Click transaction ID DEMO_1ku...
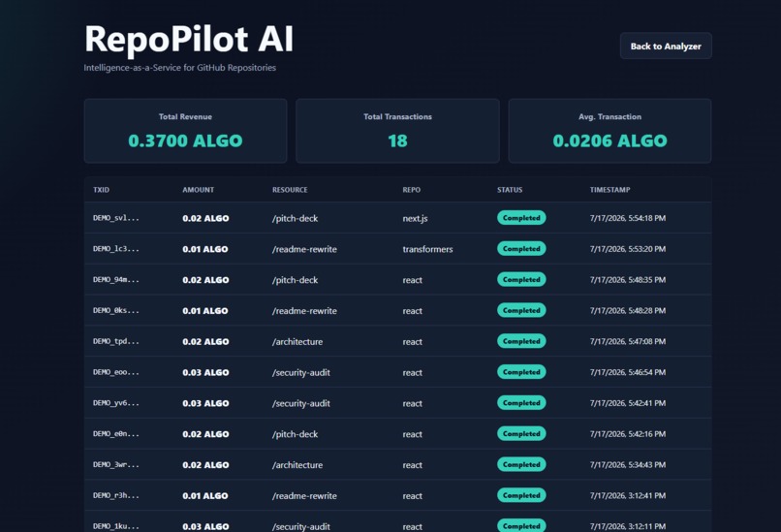This screenshot has width=781, height=532. pyautogui.click(x=116, y=526)
